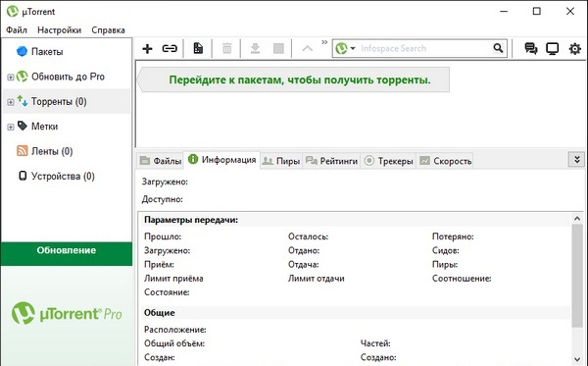Select Пакеты in the sidebar
This screenshot has height=366, width=588.
[x=47, y=51]
